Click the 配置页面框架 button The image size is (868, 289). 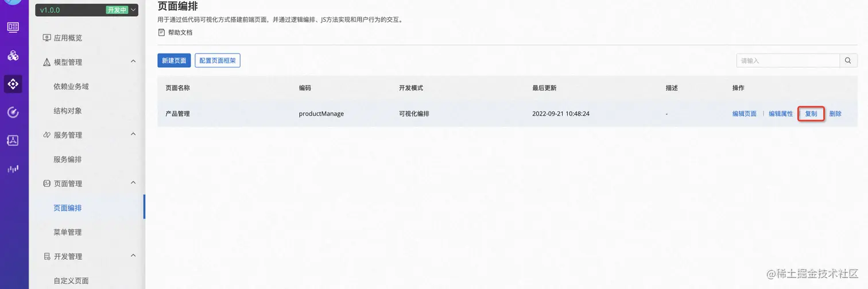click(218, 60)
